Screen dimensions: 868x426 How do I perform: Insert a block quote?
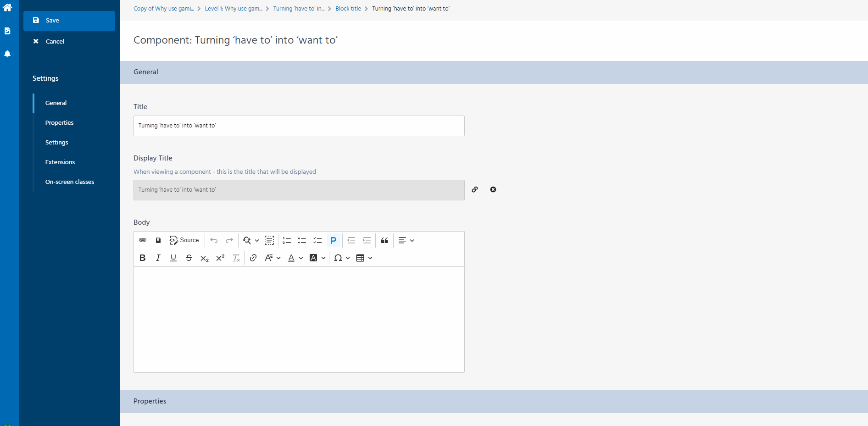(384, 240)
